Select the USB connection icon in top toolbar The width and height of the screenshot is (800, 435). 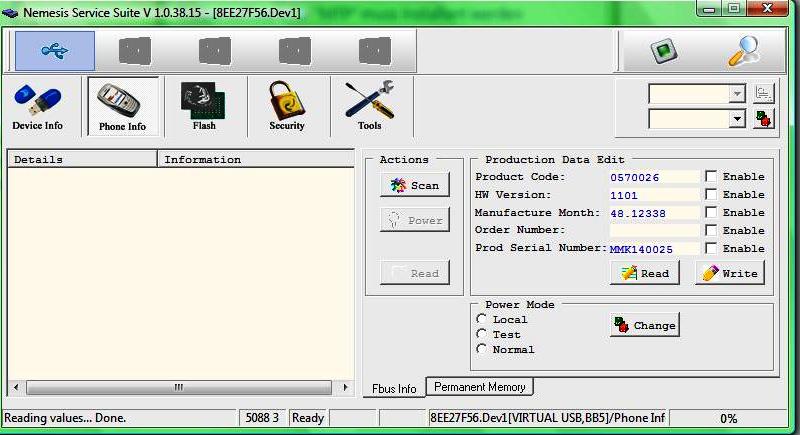pyautogui.click(x=55, y=50)
